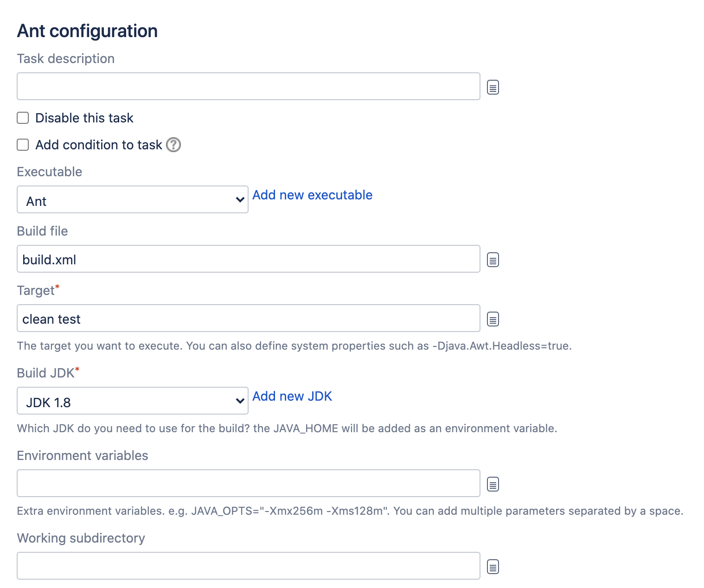704x588 pixels.
Task: Click the Add new JDK link
Action: [292, 396]
